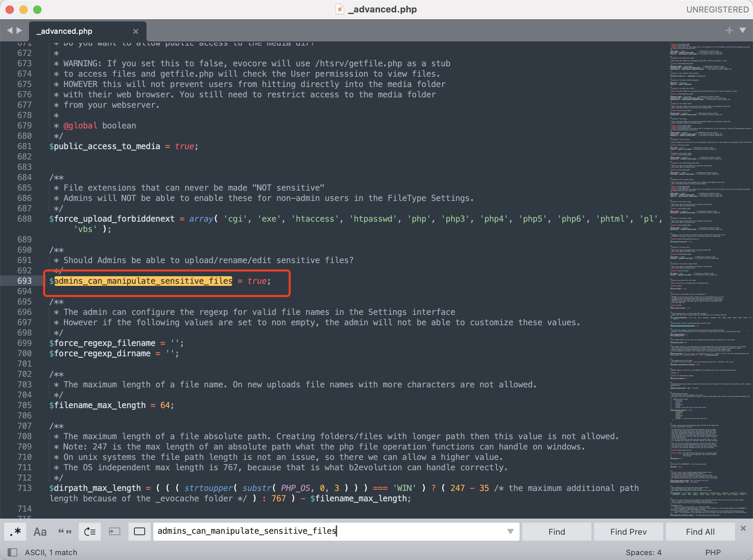This screenshot has height=560, width=753.
Task: Go to the next tab arrow
Action: [19, 30]
